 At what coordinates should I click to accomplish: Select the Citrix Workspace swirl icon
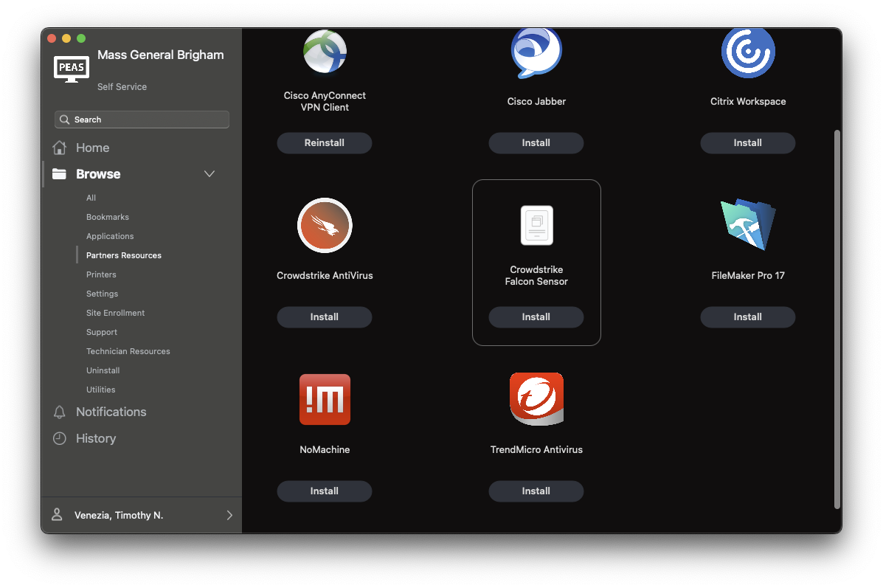(x=748, y=52)
